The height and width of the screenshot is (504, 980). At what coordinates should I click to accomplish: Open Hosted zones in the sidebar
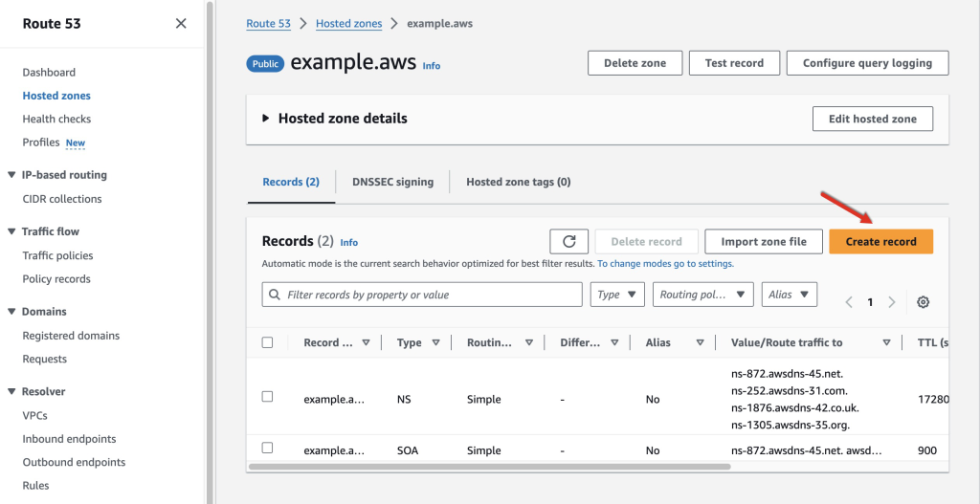point(56,96)
